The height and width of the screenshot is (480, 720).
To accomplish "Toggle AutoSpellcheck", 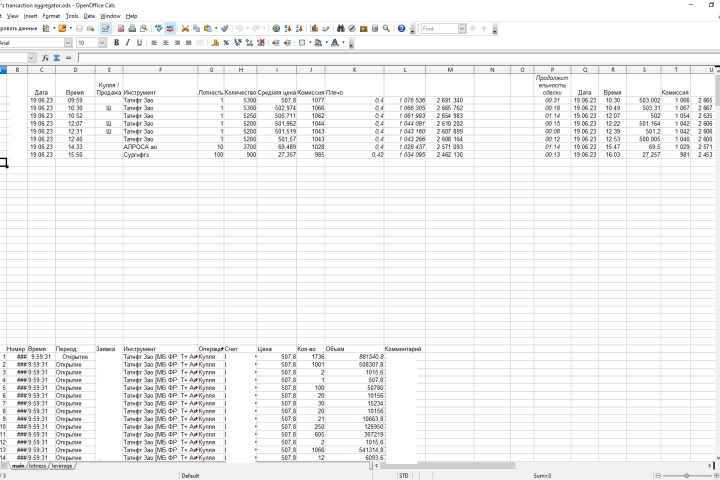I will coord(170,28).
